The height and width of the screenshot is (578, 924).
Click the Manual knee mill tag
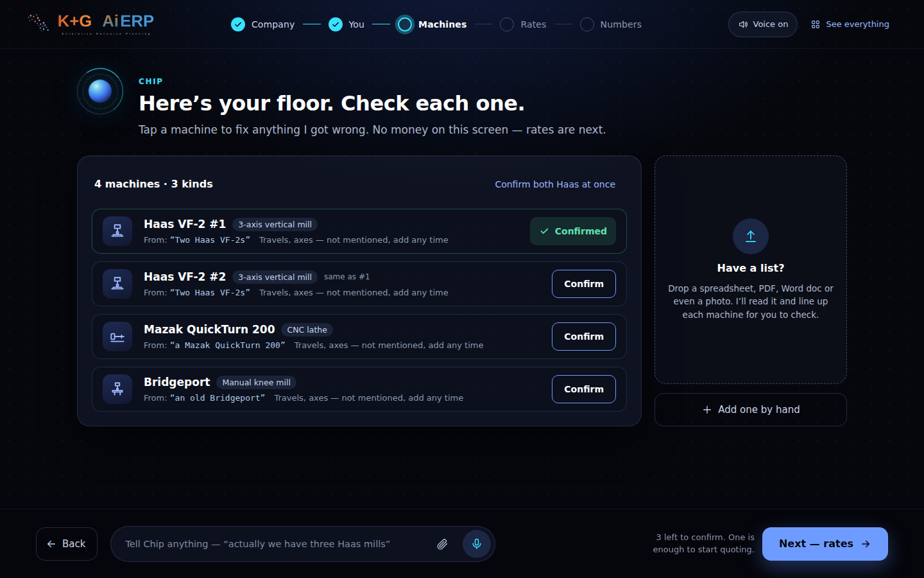pos(256,383)
